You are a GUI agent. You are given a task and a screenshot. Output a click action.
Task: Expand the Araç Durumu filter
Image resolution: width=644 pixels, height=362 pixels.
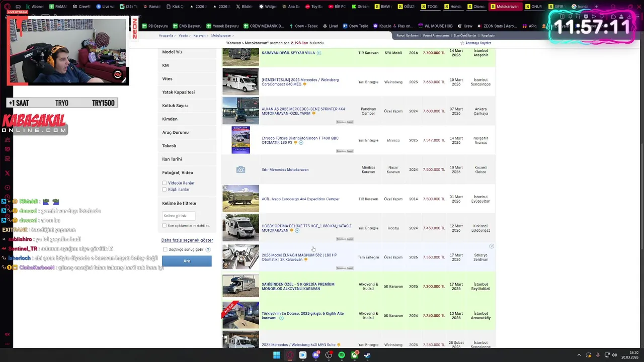(x=187, y=132)
